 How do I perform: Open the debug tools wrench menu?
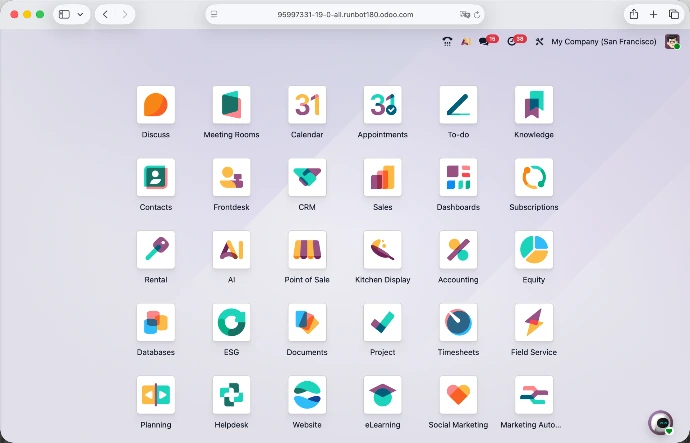[x=539, y=42]
